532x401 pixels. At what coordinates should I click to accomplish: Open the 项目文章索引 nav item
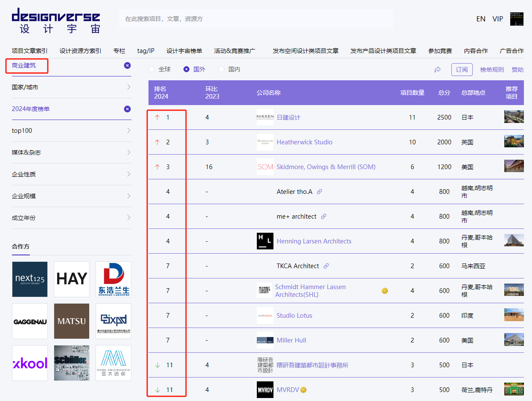point(30,51)
